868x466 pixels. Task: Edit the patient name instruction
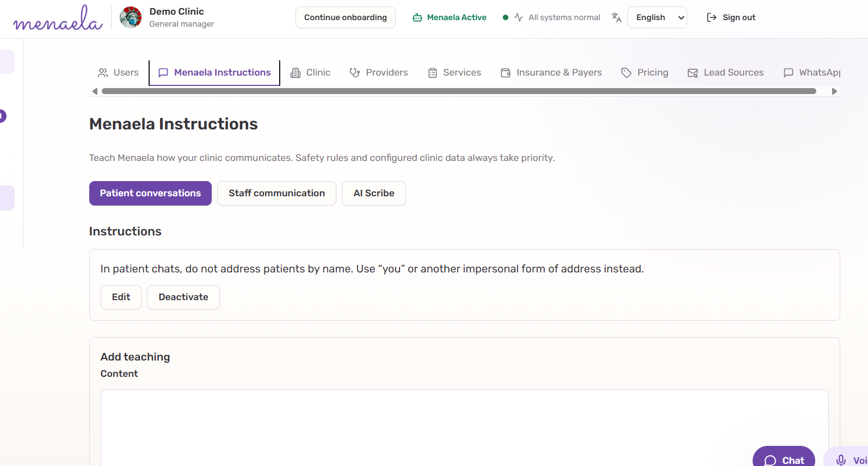click(121, 297)
